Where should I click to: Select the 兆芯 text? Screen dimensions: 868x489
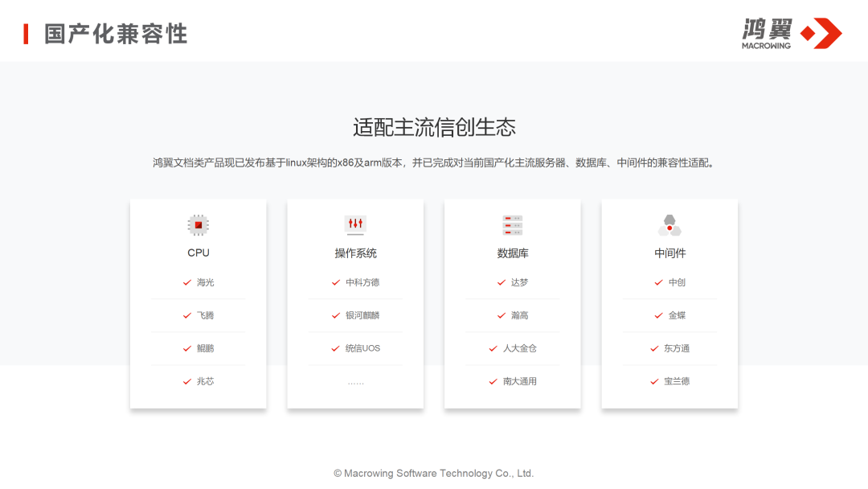[x=206, y=381]
